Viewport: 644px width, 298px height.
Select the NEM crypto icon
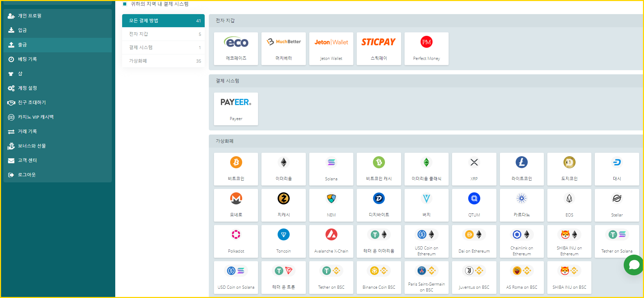331,199
